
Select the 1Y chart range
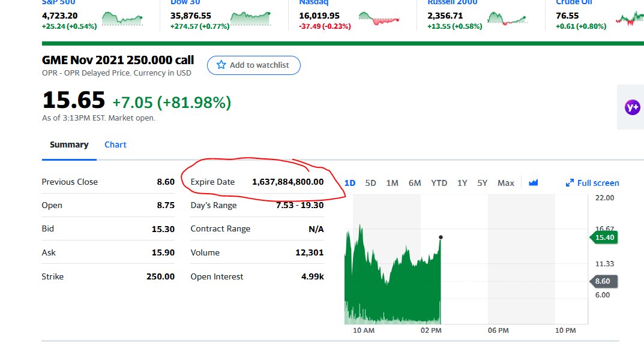click(x=463, y=183)
